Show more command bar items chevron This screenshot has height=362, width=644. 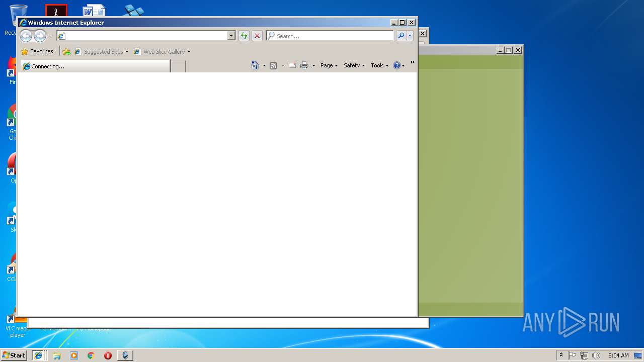412,62
